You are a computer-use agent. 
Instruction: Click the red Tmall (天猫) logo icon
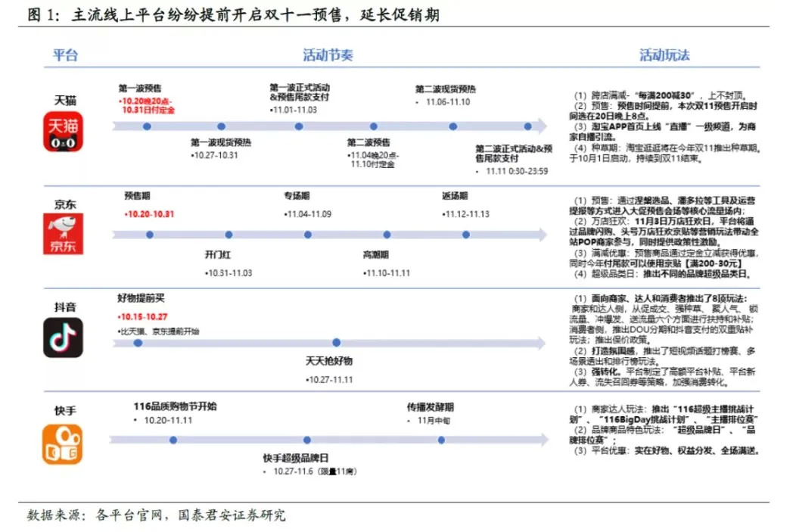(x=64, y=132)
